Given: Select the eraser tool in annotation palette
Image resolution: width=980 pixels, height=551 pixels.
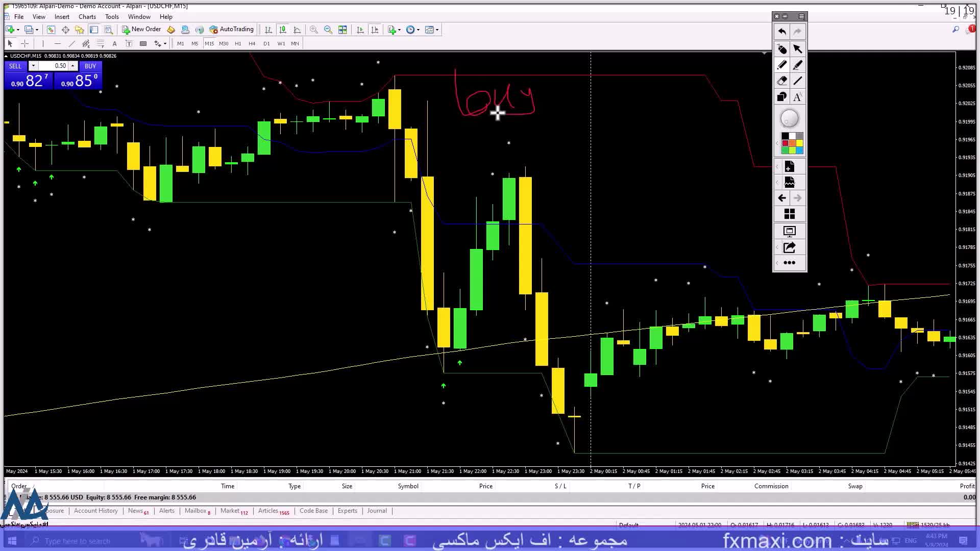Looking at the screenshot, I should 781,81.
